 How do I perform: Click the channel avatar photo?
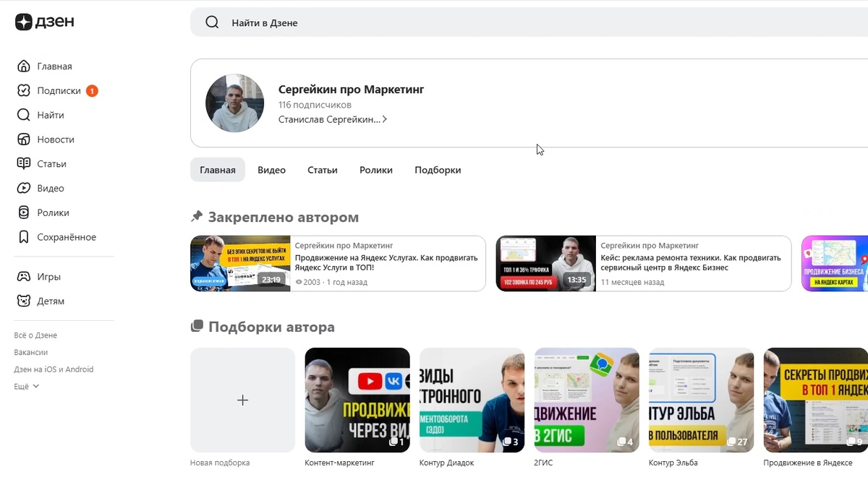pyautogui.click(x=235, y=103)
